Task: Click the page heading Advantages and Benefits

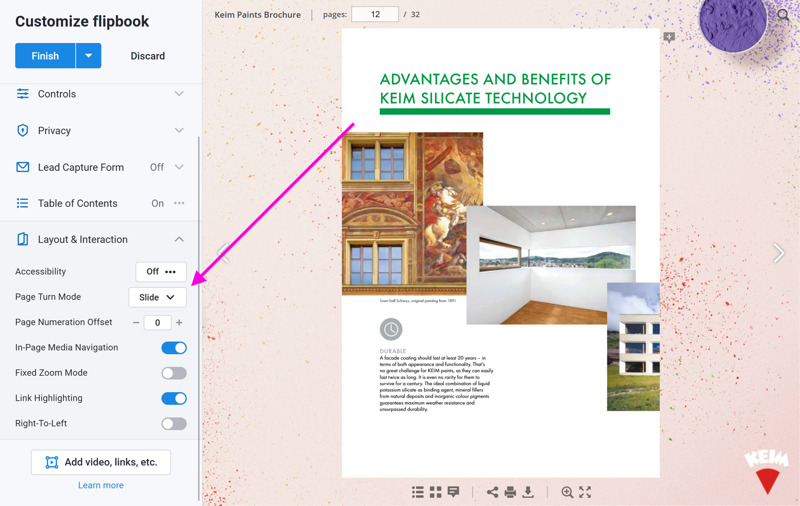Action: 495,88
